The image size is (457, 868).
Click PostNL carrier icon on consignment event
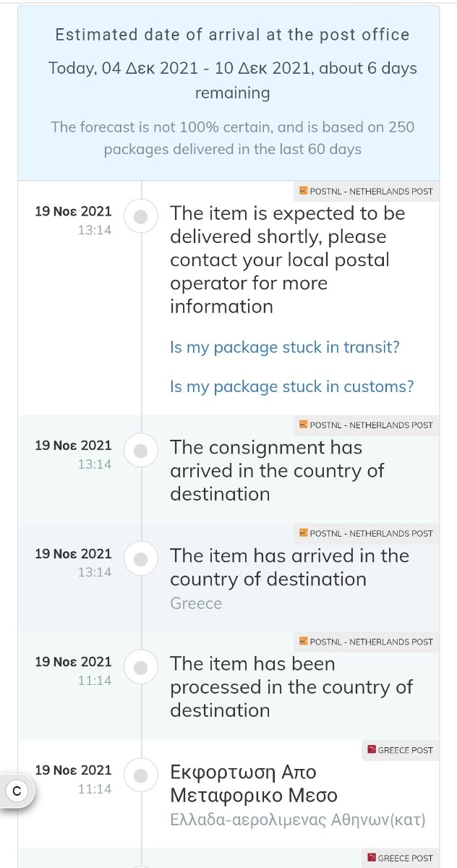(x=304, y=425)
